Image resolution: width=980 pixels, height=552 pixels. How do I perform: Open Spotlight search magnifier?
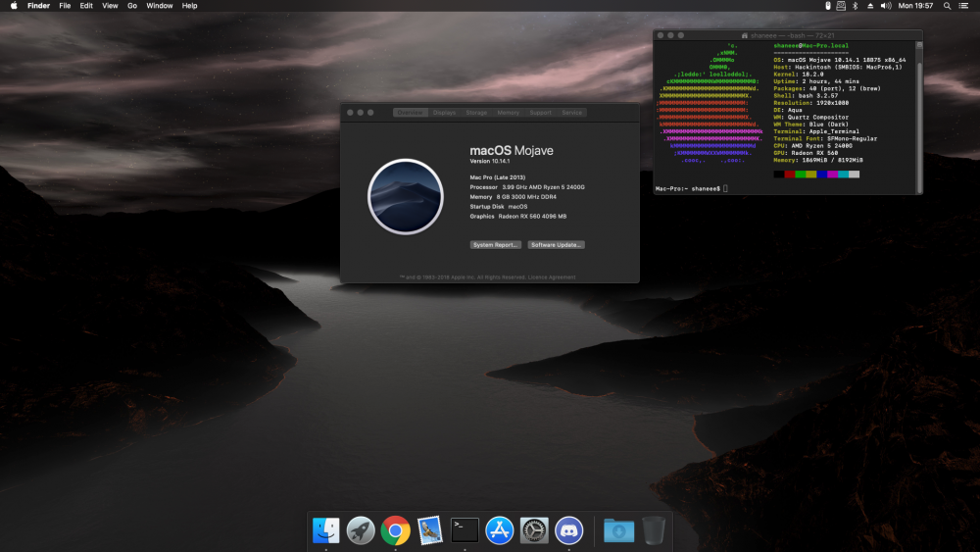pos(947,6)
